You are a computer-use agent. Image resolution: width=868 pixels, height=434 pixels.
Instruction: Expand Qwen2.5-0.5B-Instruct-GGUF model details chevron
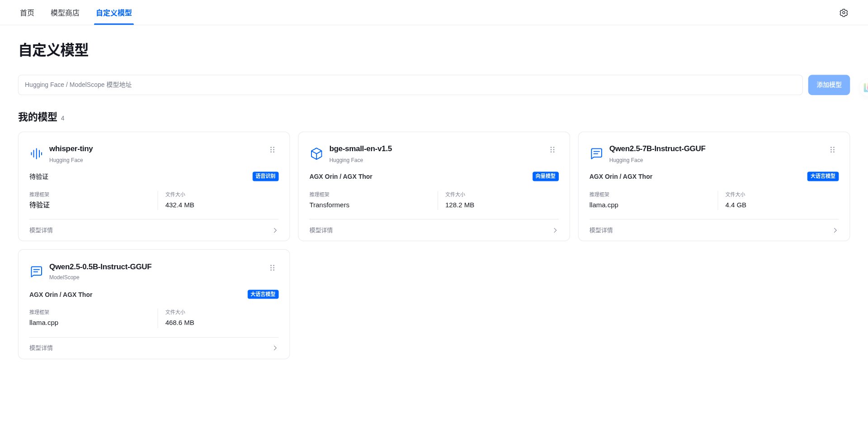pos(275,348)
